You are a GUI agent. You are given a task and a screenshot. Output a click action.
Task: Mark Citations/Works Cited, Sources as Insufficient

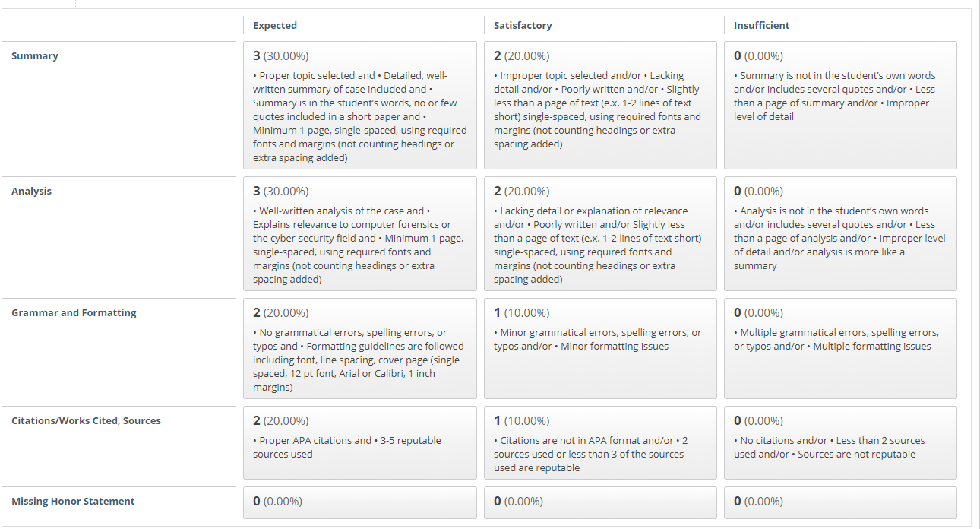coord(839,442)
